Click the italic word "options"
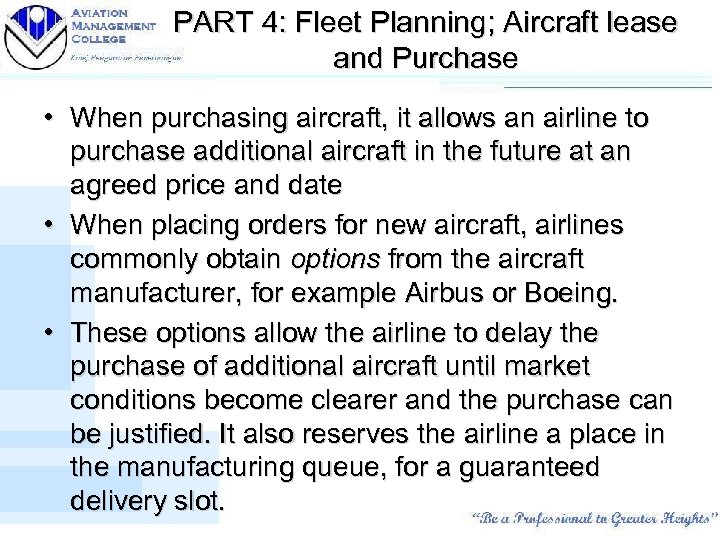 (336, 261)
